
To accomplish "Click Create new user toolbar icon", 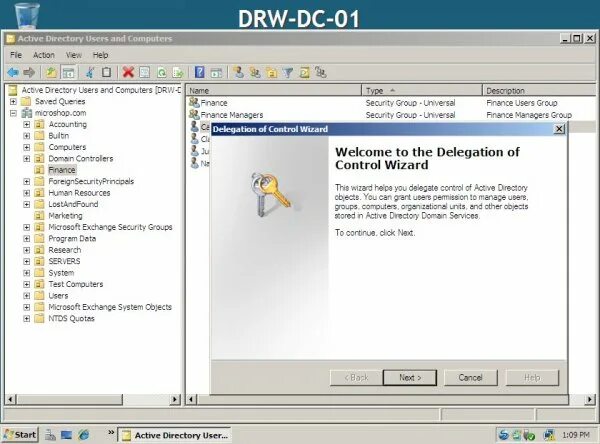I will pos(239,72).
